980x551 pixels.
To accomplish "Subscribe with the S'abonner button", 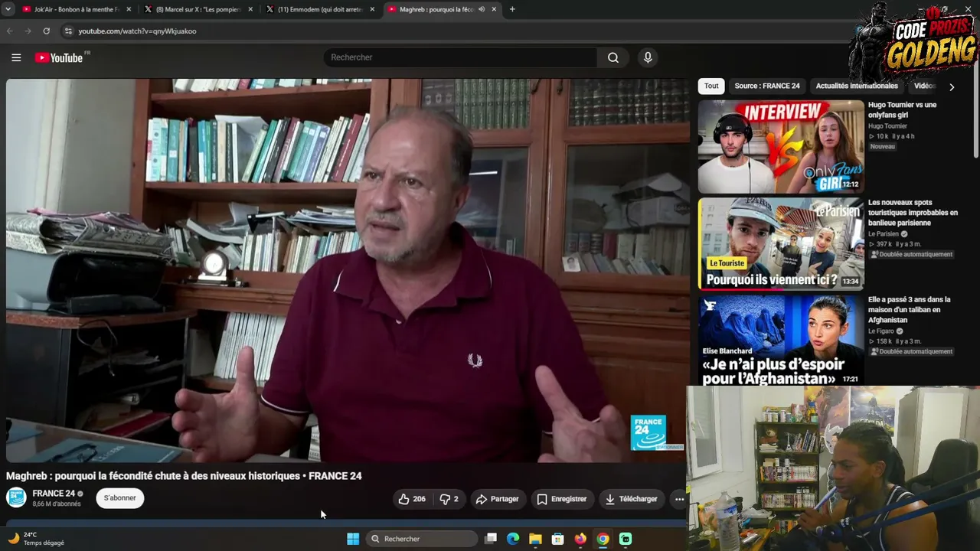I will pyautogui.click(x=120, y=498).
